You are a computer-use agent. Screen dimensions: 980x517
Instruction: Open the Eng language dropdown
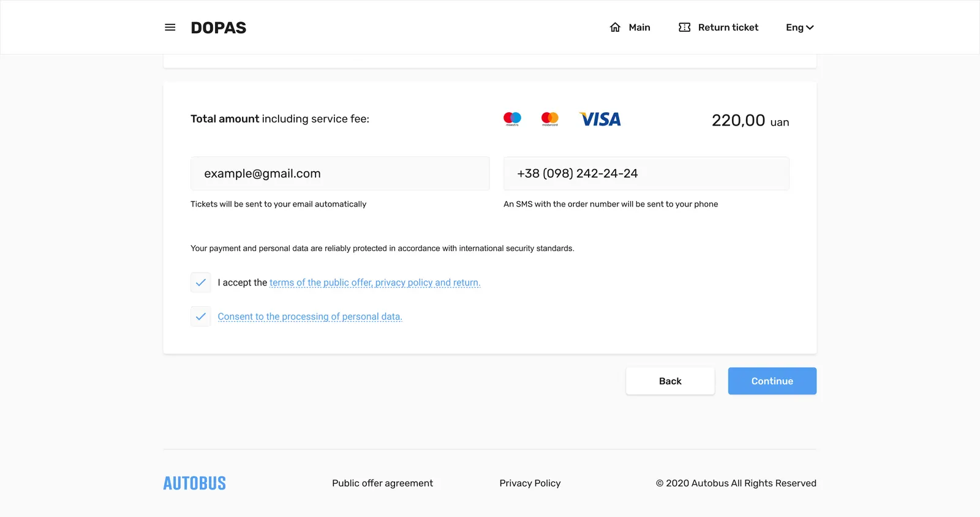[800, 28]
